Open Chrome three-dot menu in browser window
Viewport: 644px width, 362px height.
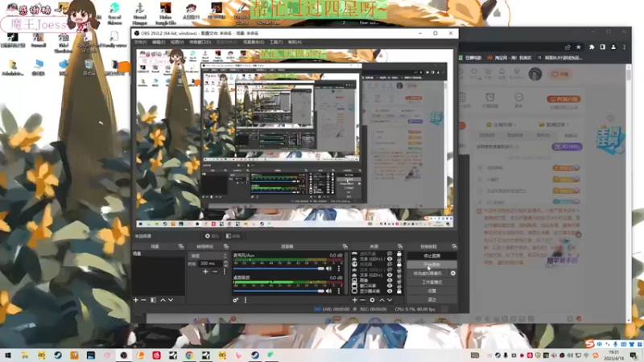coord(625,47)
